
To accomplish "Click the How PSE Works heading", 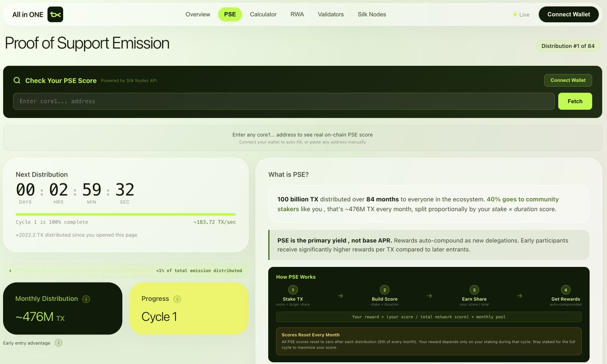I will point(296,277).
